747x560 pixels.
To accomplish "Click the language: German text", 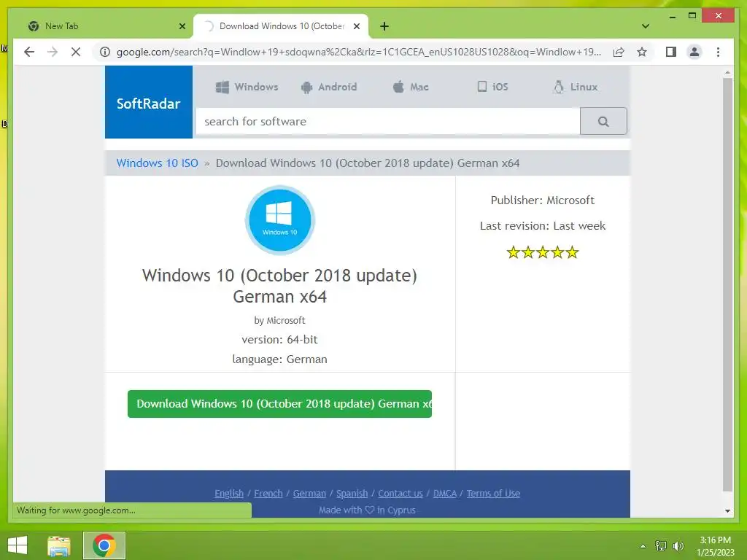I will click(279, 359).
